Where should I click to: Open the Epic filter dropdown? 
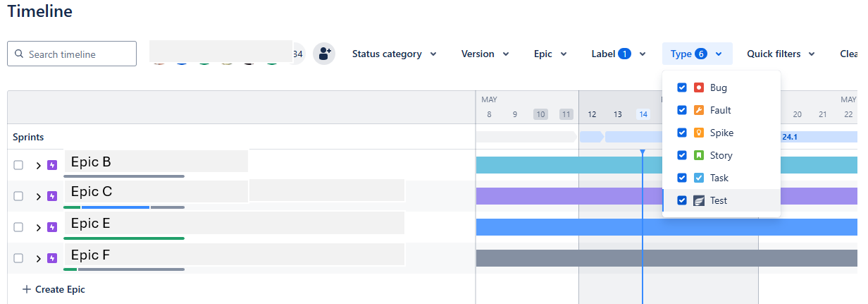tap(550, 54)
